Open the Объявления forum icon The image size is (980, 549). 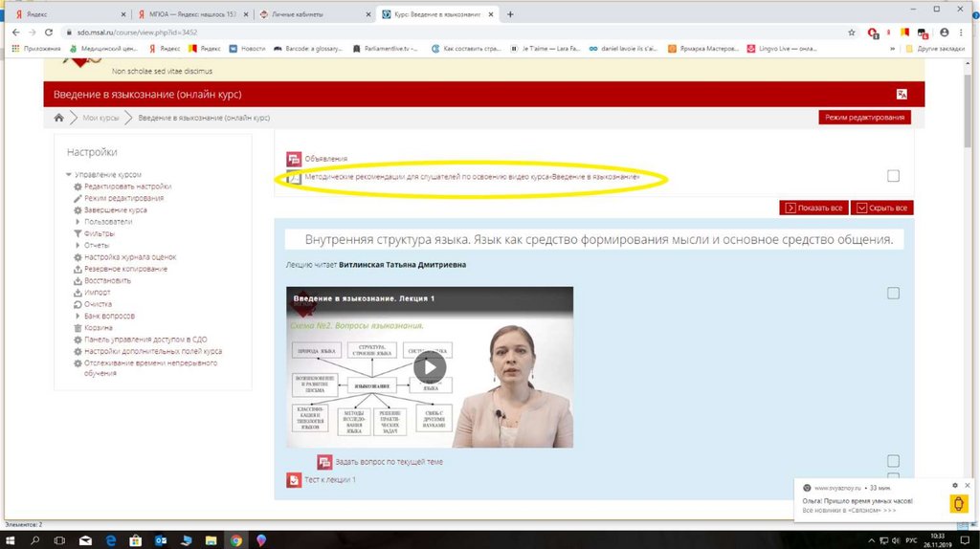click(x=294, y=159)
